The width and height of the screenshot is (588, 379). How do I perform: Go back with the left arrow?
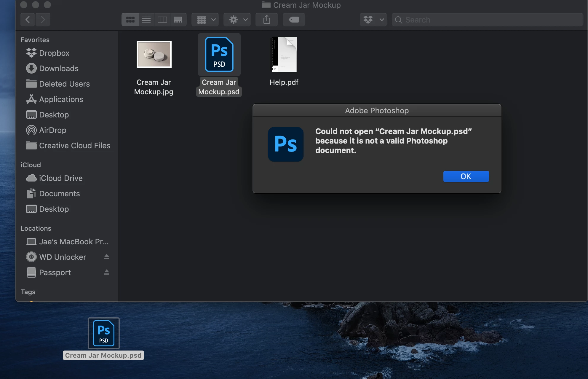pyautogui.click(x=28, y=20)
